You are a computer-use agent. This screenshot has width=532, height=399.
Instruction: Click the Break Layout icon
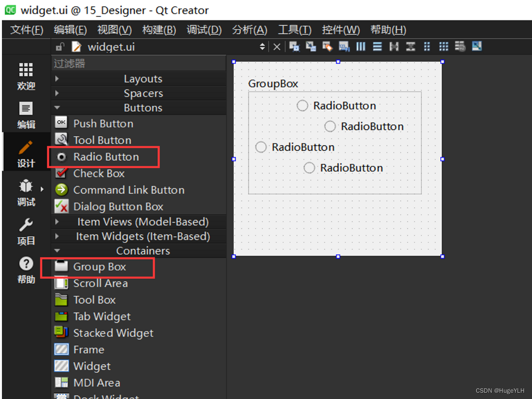pyautogui.click(x=460, y=46)
